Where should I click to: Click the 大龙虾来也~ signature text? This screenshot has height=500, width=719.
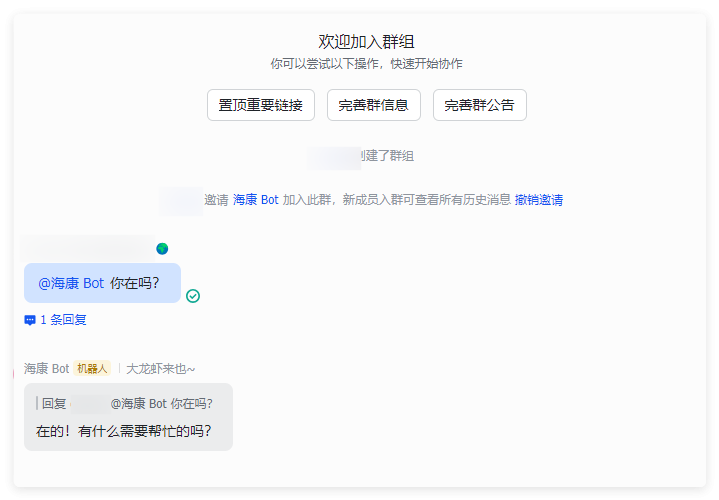(160, 369)
